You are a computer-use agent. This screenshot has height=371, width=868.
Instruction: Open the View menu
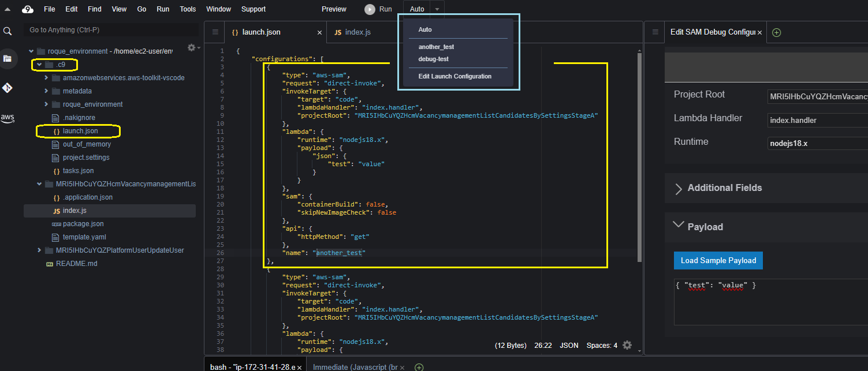click(119, 9)
